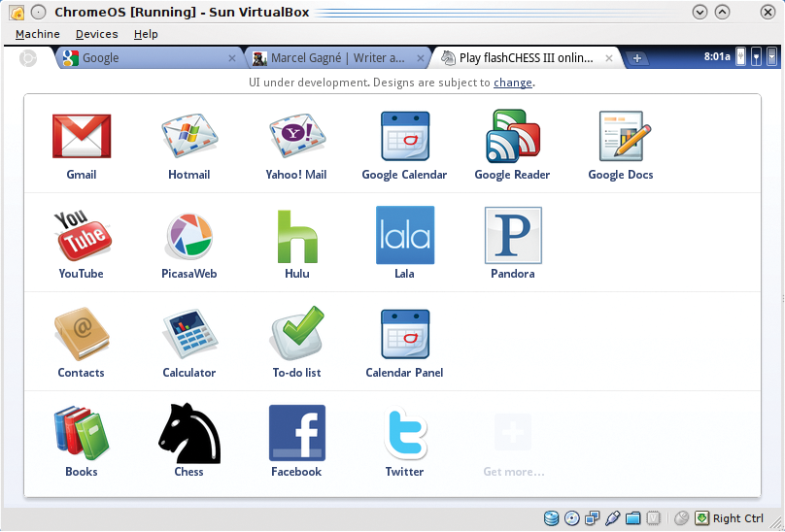785x532 pixels.
Task: Open Google Calendar app icon
Action: 405,136
